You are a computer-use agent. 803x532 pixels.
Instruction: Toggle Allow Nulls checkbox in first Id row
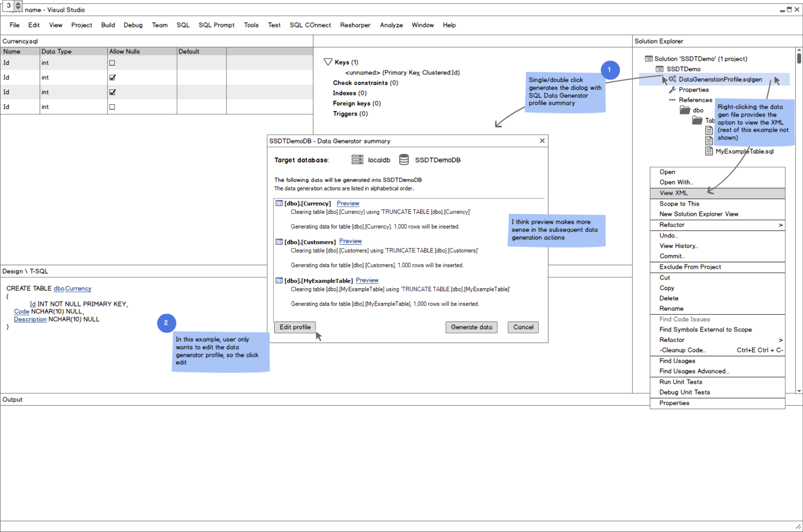coord(112,63)
